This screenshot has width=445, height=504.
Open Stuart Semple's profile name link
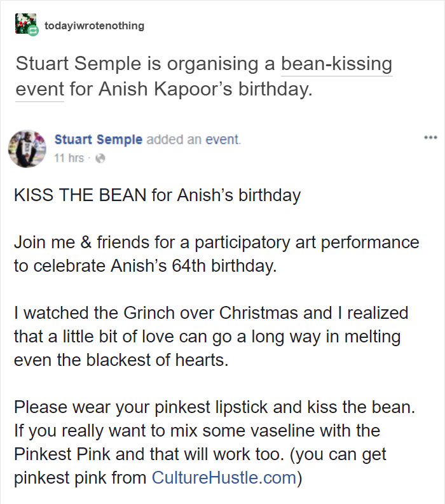99,140
